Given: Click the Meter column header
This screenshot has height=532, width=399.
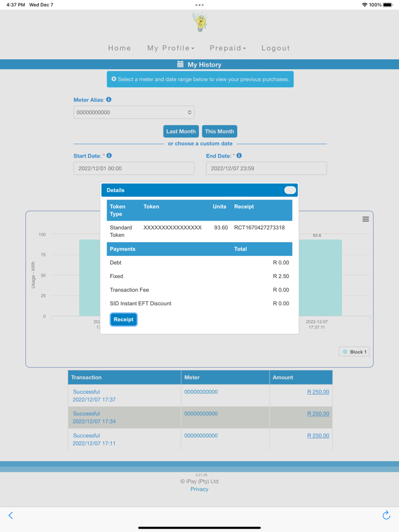Looking at the screenshot, I should (x=225, y=377).
